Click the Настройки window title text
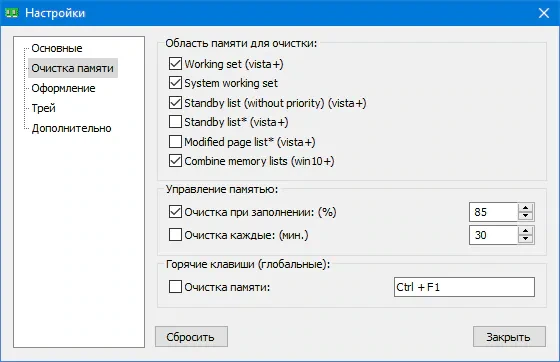The height and width of the screenshot is (362, 560). tap(55, 13)
